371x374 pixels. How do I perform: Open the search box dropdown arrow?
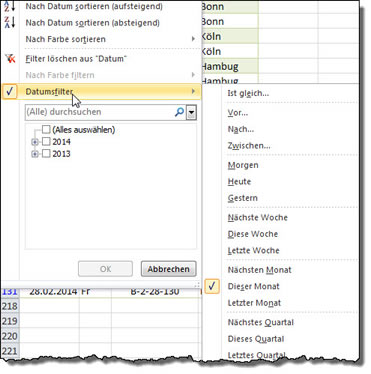point(191,113)
